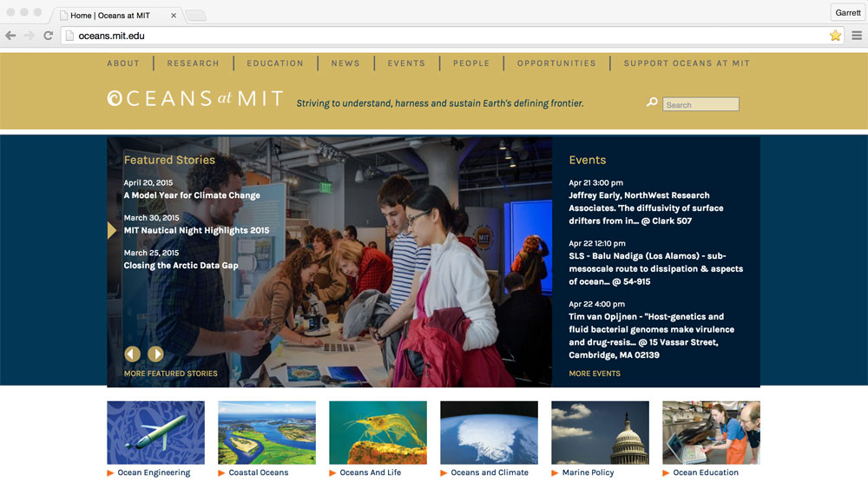Open the Research menu item

[193, 63]
